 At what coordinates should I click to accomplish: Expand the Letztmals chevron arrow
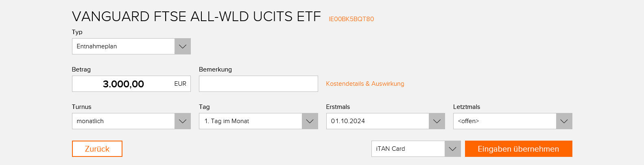coord(564,121)
